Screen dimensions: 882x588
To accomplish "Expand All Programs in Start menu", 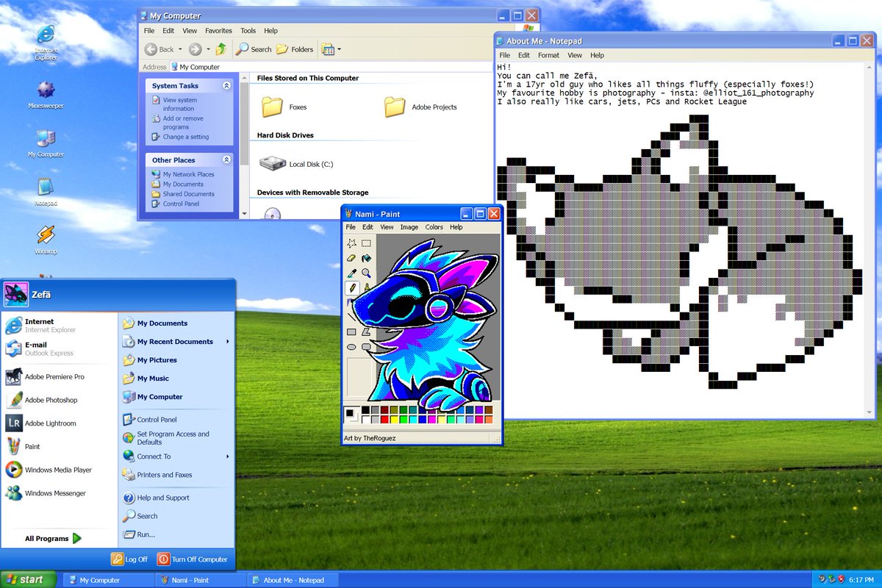I will (53, 539).
